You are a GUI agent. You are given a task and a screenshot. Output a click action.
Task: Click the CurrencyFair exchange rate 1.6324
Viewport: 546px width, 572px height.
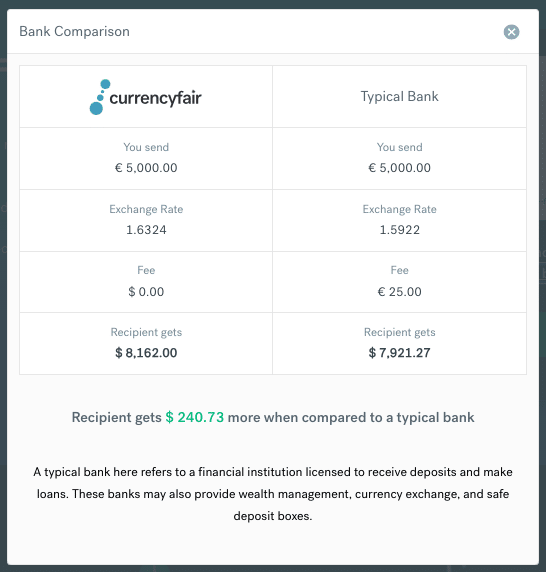pos(146,230)
